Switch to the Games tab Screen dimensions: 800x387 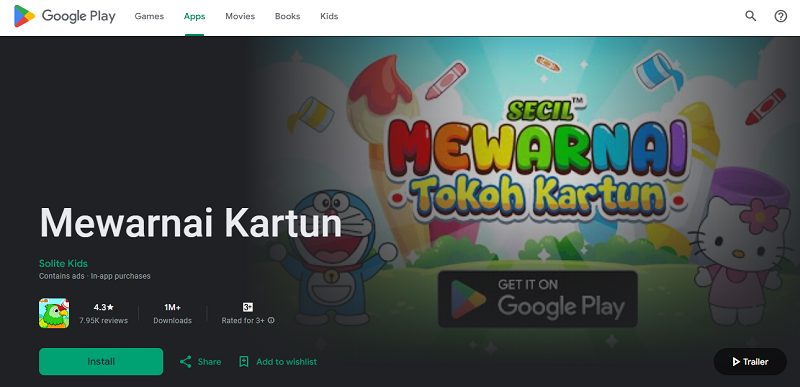click(149, 16)
